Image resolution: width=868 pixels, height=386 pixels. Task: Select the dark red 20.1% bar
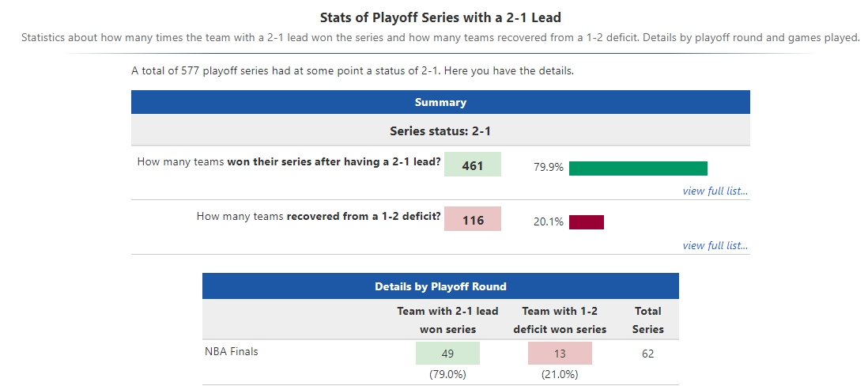click(586, 222)
